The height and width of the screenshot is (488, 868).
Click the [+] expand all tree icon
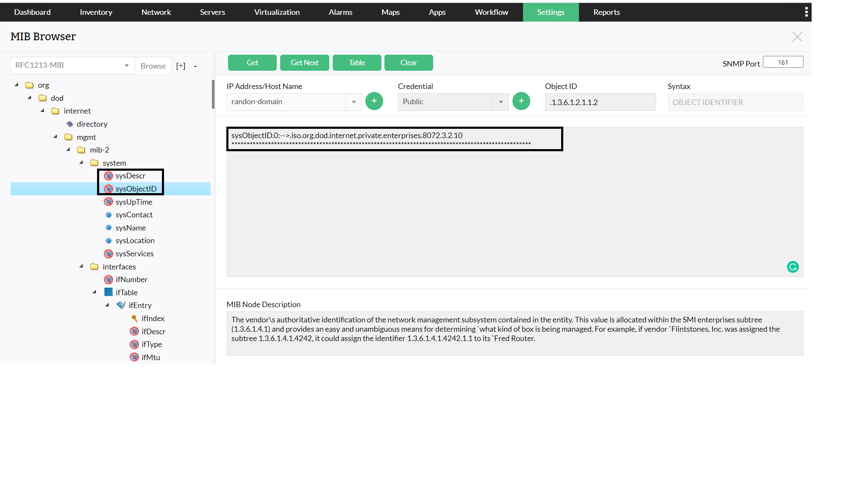(181, 66)
